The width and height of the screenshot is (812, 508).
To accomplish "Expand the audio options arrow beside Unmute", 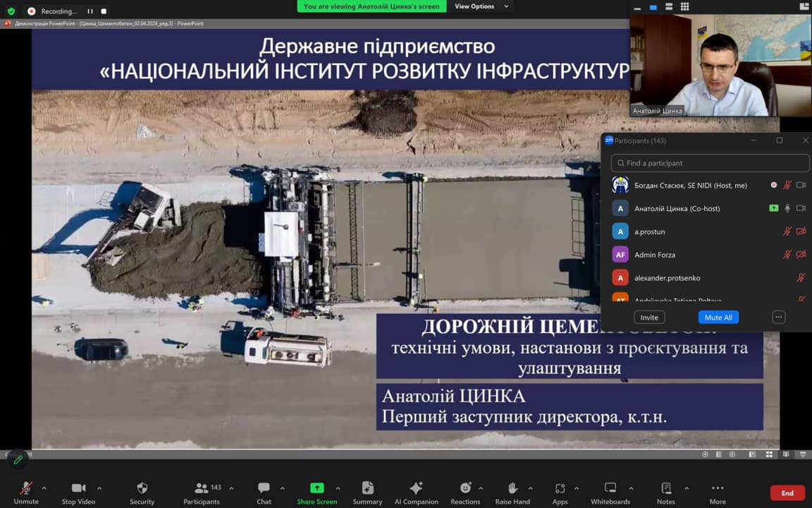I will [44, 488].
